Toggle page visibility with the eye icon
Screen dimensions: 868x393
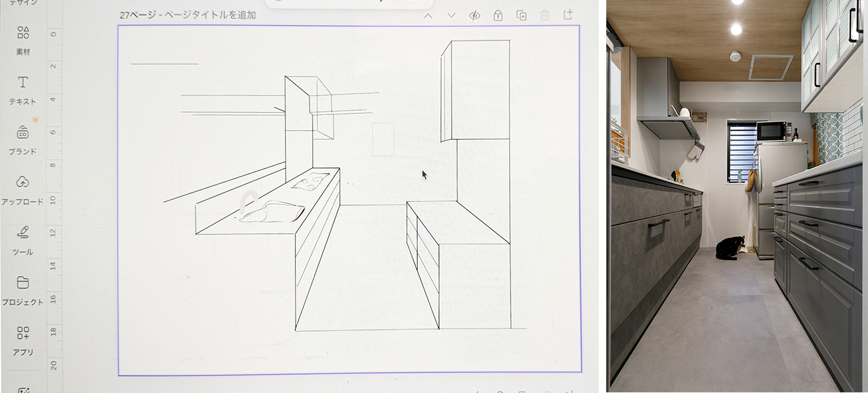(x=474, y=16)
